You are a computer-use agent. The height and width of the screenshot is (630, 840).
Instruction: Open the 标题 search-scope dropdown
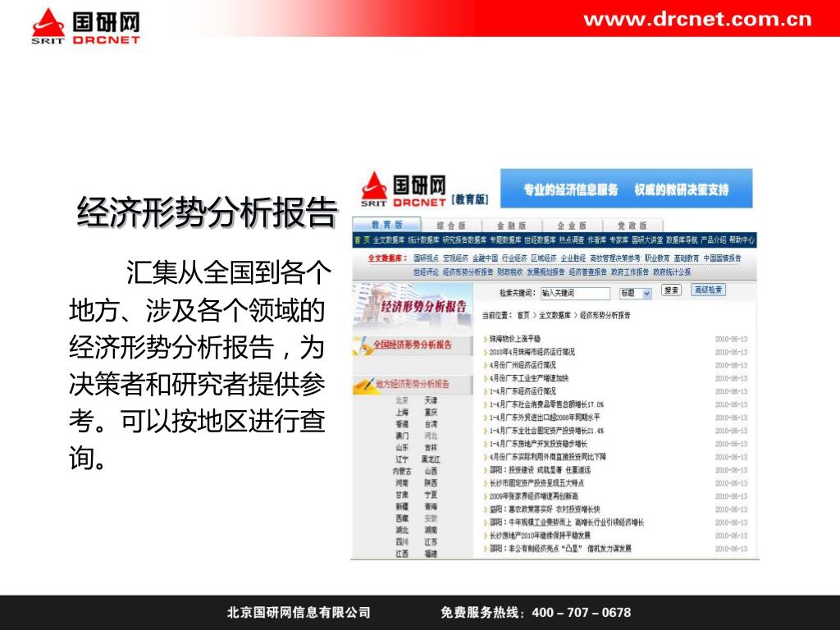(x=636, y=293)
